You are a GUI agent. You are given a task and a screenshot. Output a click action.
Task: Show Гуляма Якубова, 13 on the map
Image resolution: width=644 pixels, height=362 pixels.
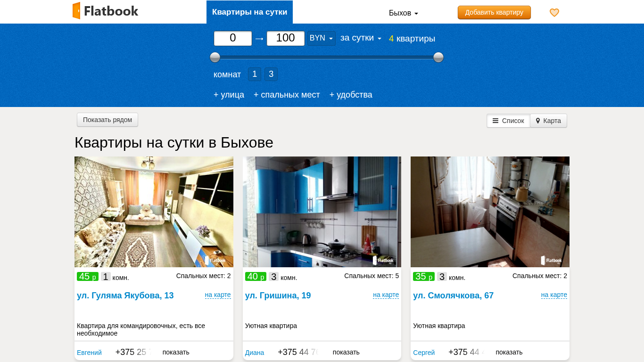click(218, 295)
